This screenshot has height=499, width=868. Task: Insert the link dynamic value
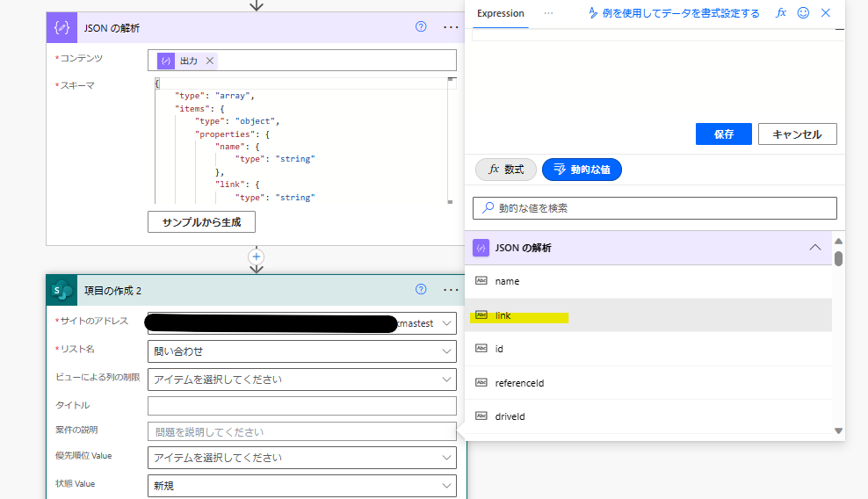(648, 315)
